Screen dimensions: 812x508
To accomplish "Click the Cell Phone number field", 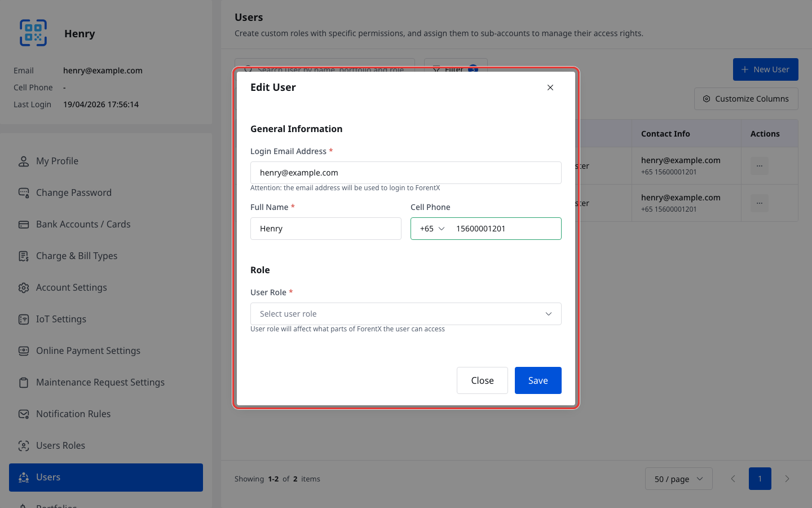I will [x=505, y=229].
